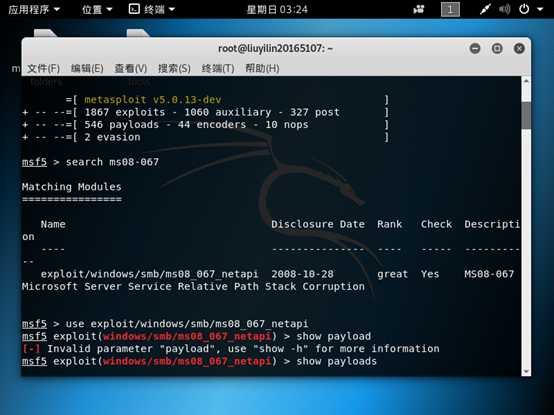Click the 'show payloads' command on last line
Screen dimensions: 554x415
point(336,361)
